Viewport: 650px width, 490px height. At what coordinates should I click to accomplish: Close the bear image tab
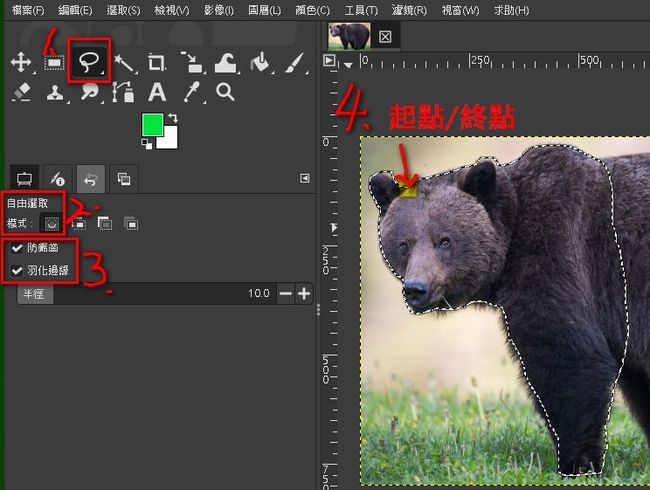click(x=385, y=37)
